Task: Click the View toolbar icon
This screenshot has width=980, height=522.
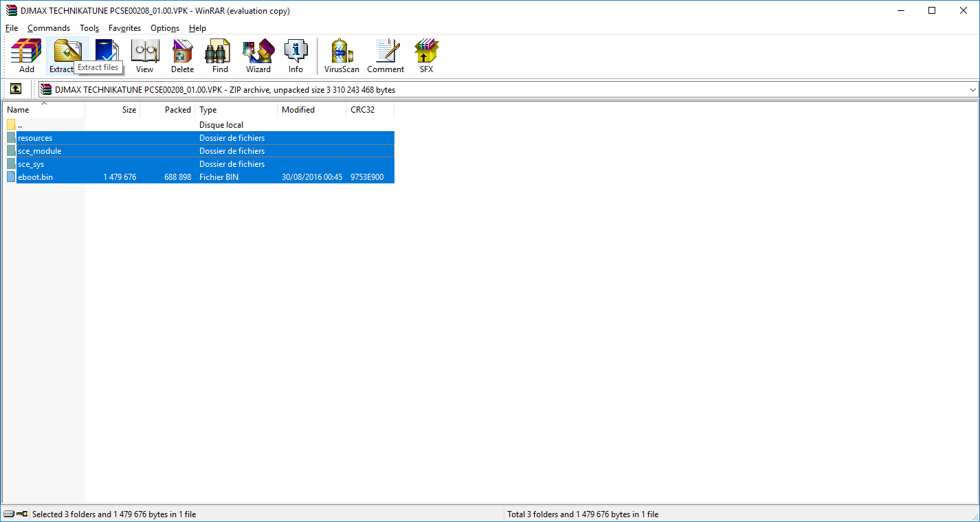Action: tap(144, 56)
